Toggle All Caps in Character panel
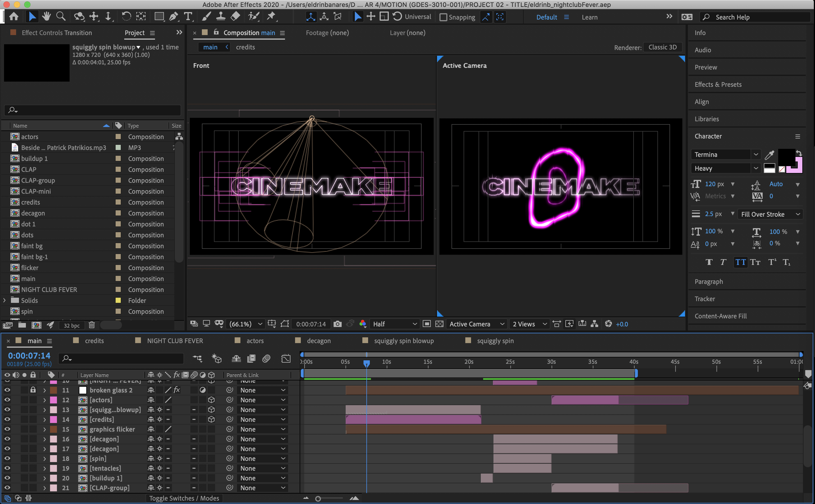The width and height of the screenshot is (815, 504). 740,262
